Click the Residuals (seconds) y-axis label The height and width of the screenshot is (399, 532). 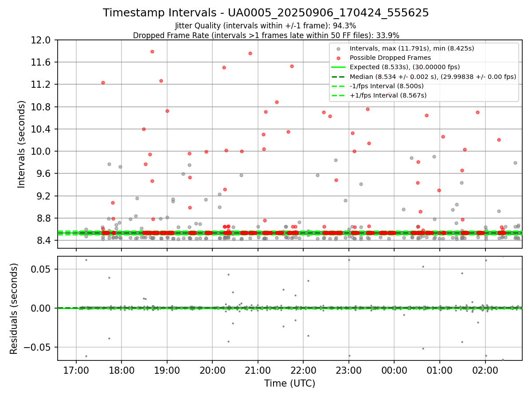click(x=14, y=309)
